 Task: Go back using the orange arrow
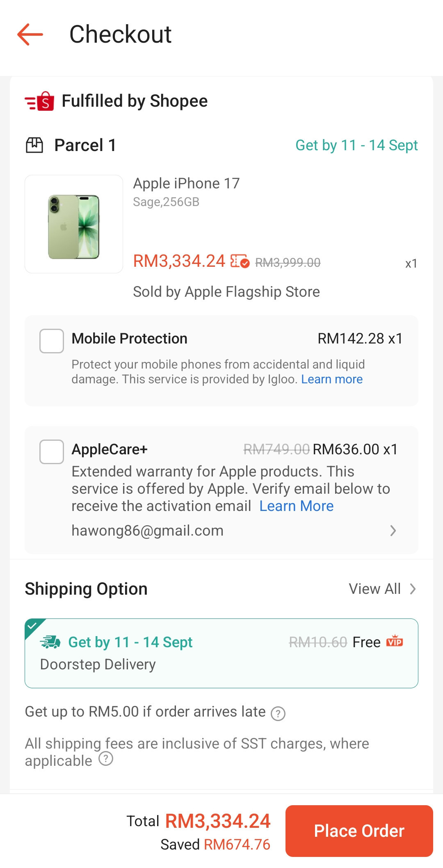point(30,34)
